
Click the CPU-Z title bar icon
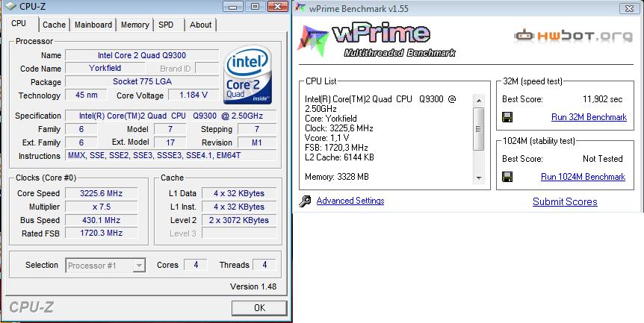click(x=10, y=6)
